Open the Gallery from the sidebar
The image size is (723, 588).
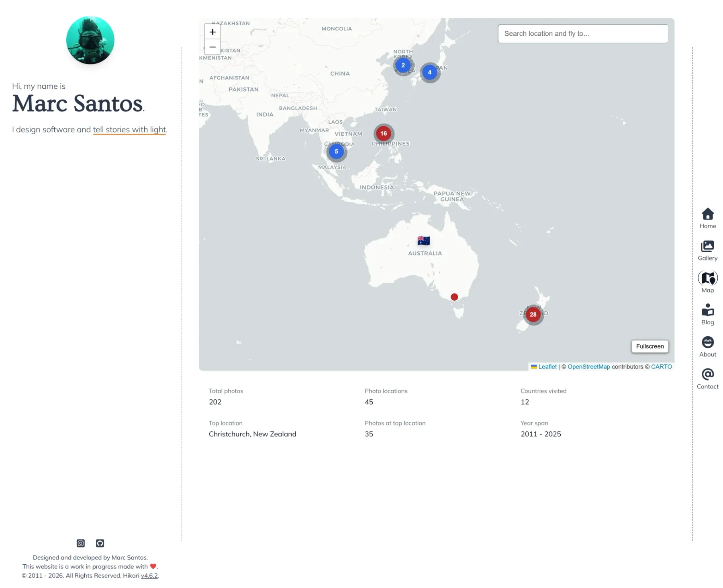pyautogui.click(x=707, y=246)
